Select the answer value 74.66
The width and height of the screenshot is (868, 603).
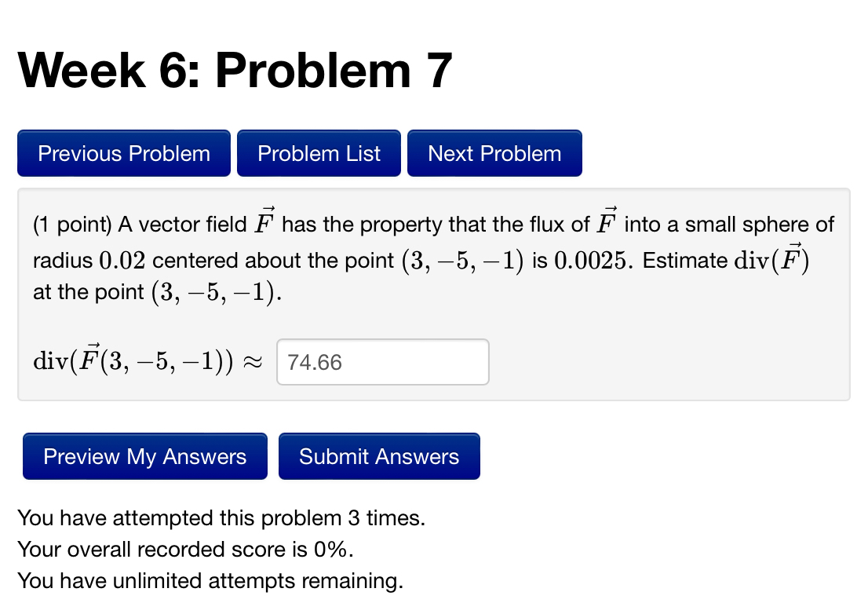(x=314, y=362)
